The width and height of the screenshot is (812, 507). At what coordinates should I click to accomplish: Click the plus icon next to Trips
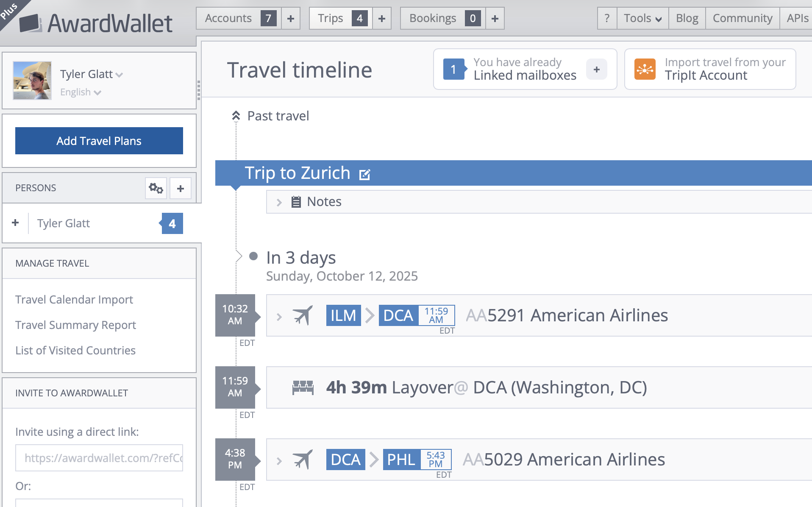[x=382, y=18]
